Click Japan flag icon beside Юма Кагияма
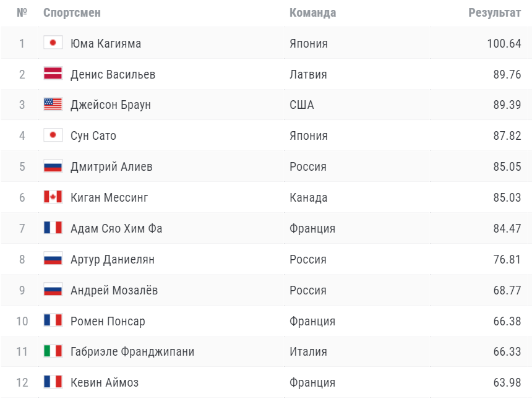Screen dimensions: 532x399 [53, 43]
